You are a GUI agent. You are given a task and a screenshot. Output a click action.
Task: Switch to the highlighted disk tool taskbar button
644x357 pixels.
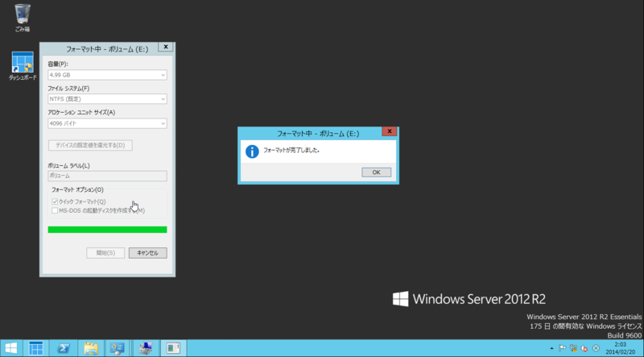pos(173,348)
